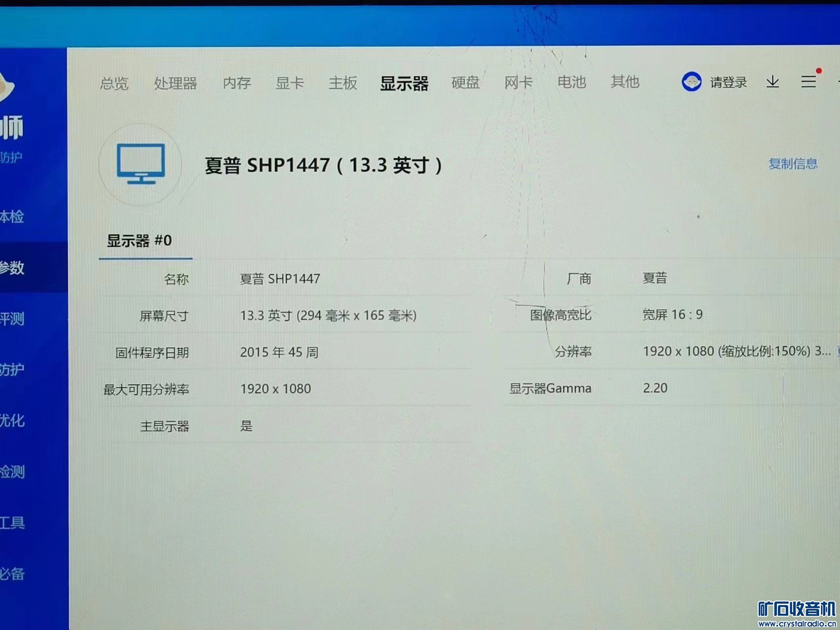
Task: Open the 硬盘 tab
Action: click(x=465, y=82)
